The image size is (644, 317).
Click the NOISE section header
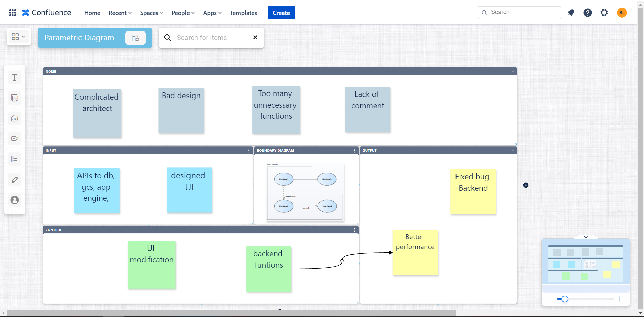coord(280,71)
